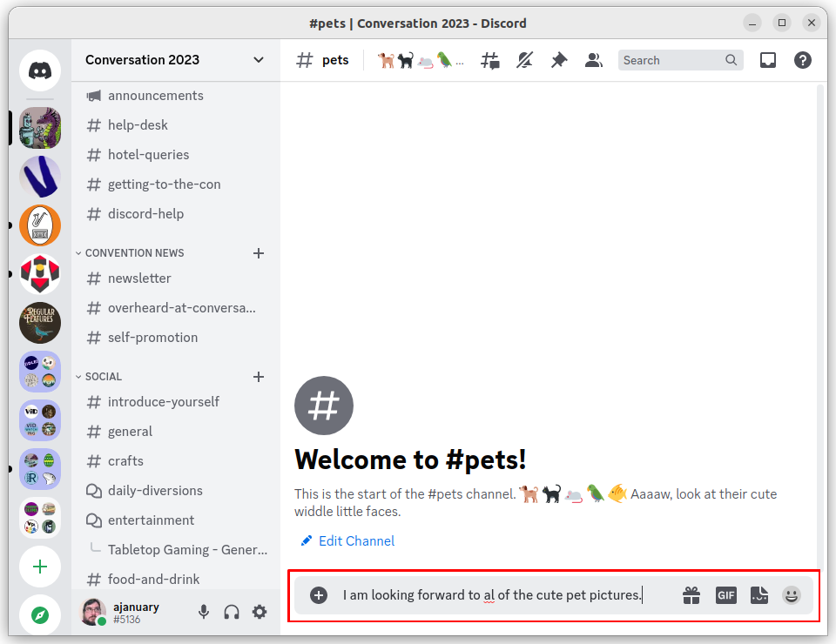836x644 pixels.
Task: Click the attach file plus button
Action: pos(319,595)
